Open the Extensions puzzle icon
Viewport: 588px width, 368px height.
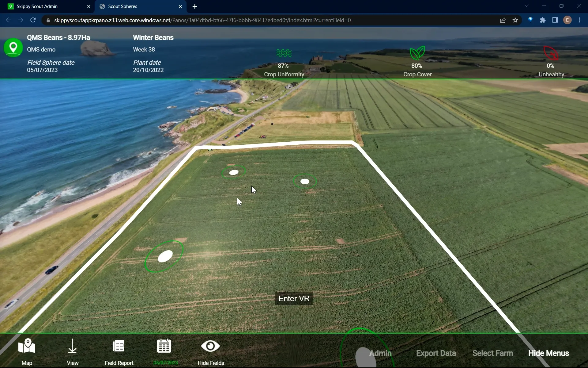tap(543, 20)
